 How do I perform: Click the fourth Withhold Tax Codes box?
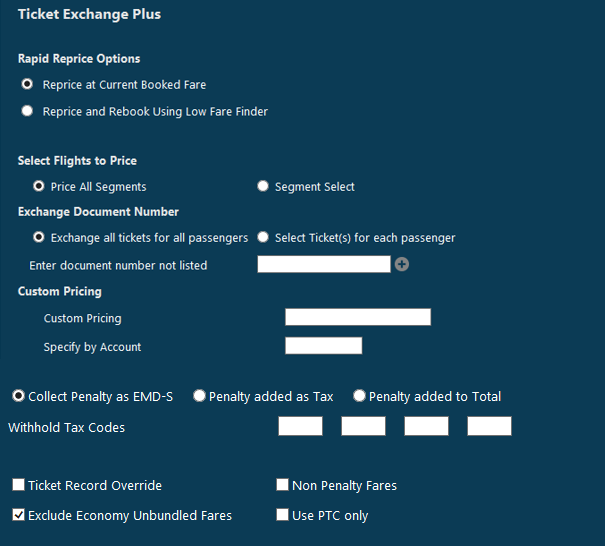tap(489, 426)
